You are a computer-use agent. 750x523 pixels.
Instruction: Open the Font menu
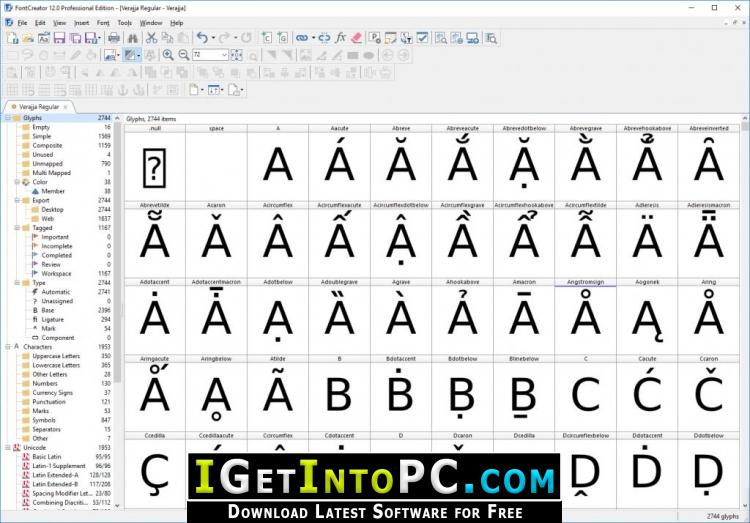pos(103,22)
